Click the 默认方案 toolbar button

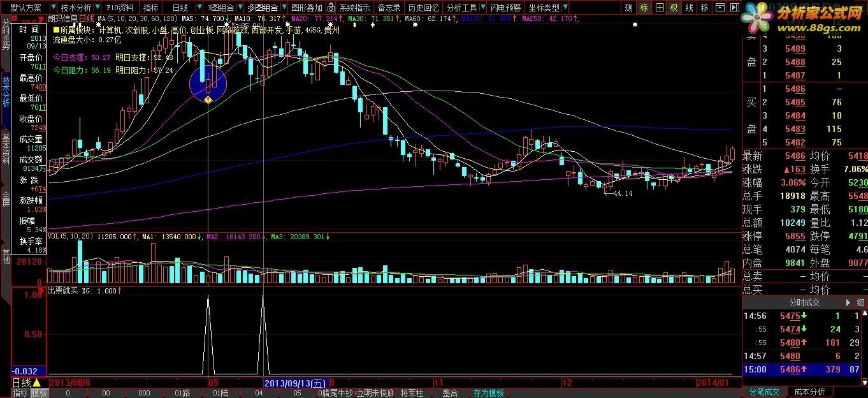pyautogui.click(x=26, y=8)
